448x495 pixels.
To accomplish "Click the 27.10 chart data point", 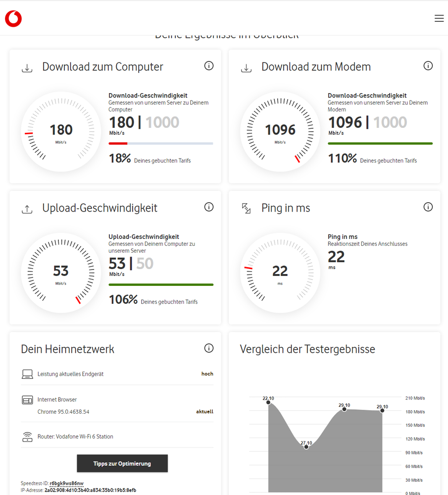I will 306,447.
